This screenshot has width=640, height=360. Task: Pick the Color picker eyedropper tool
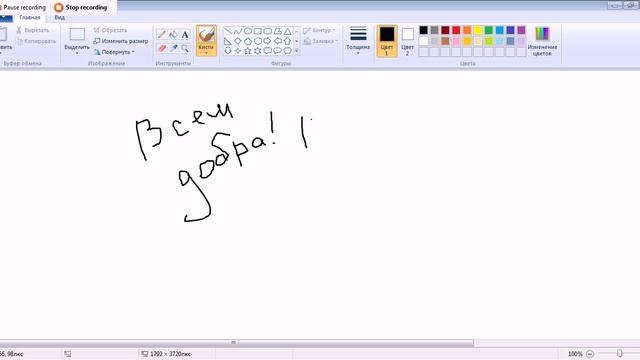[173, 48]
